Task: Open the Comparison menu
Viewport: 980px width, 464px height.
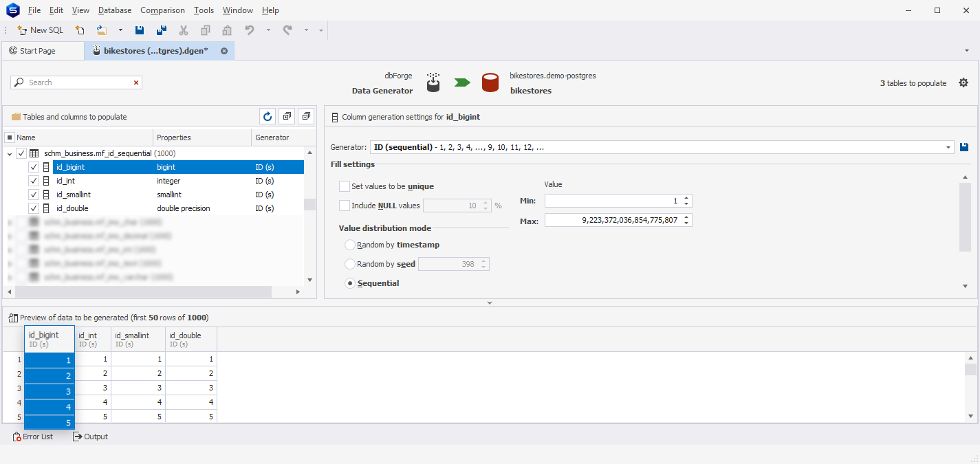Action: (x=162, y=10)
